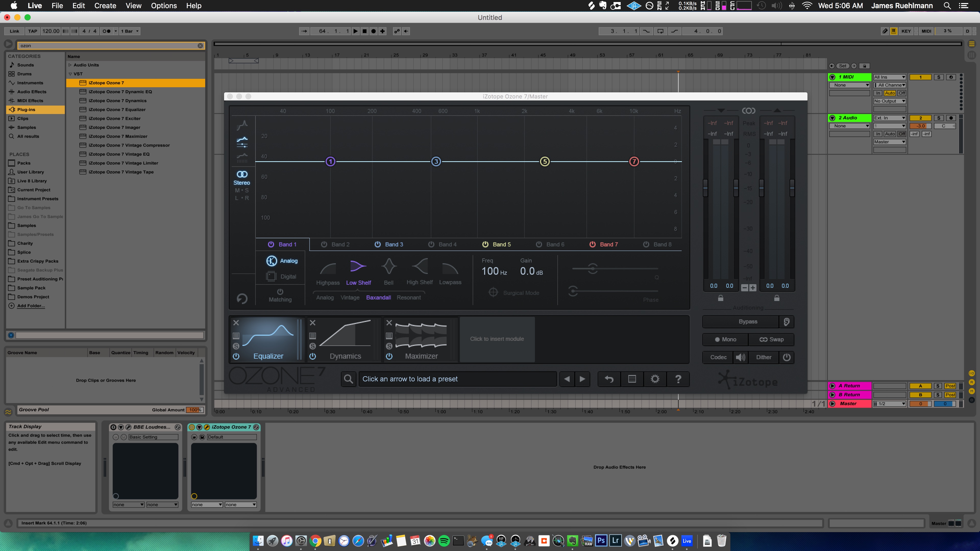Choose the High Shelf filter shape
The image size is (980, 551).
coord(420,267)
